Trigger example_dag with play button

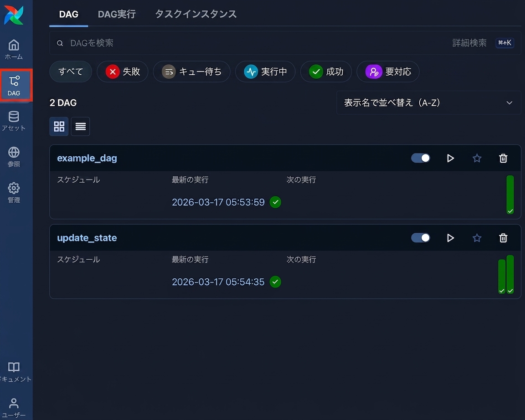click(450, 158)
